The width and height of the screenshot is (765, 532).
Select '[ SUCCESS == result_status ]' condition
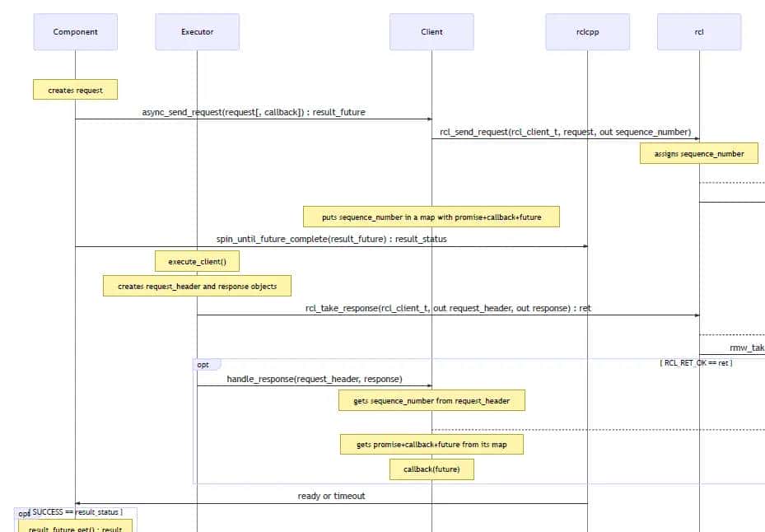[76, 512]
